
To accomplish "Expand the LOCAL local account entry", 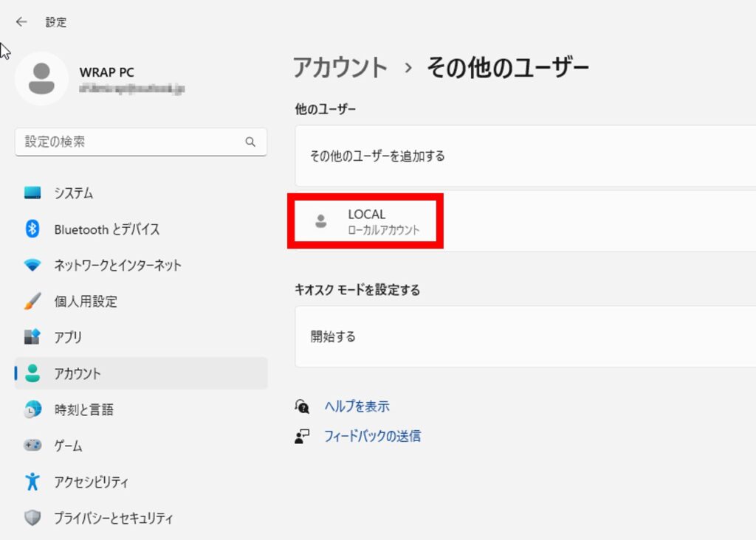I will point(366,221).
